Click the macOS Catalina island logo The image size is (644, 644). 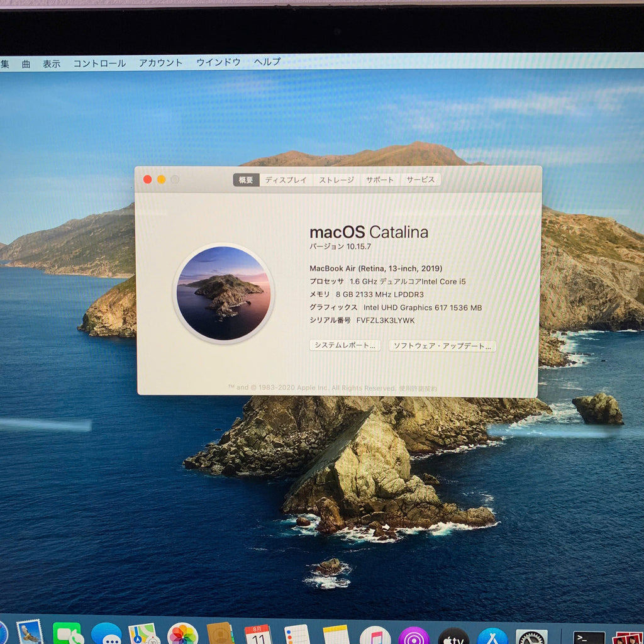[223, 293]
